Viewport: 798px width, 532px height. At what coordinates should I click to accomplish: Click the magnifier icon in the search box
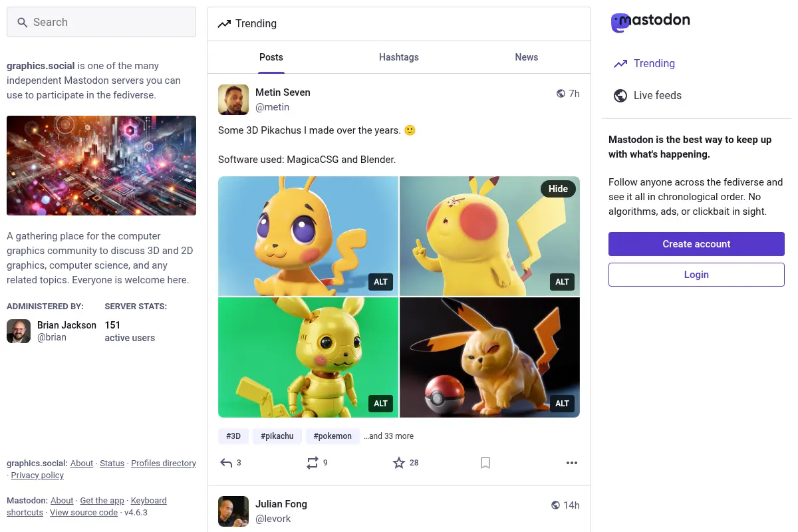tap(23, 23)
